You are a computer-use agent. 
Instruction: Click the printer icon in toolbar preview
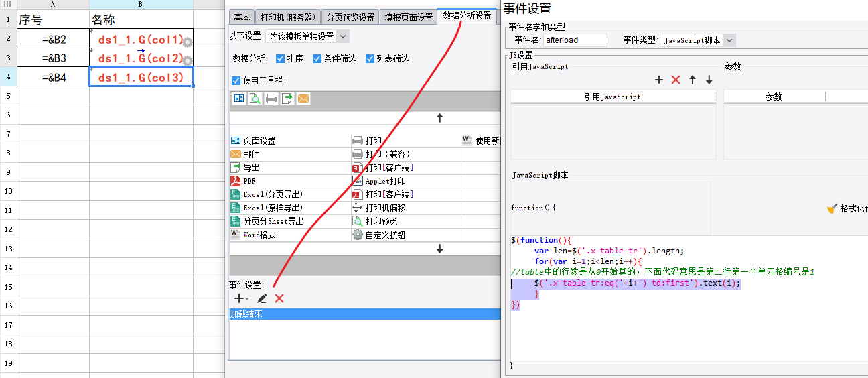(x=271, y=99)
